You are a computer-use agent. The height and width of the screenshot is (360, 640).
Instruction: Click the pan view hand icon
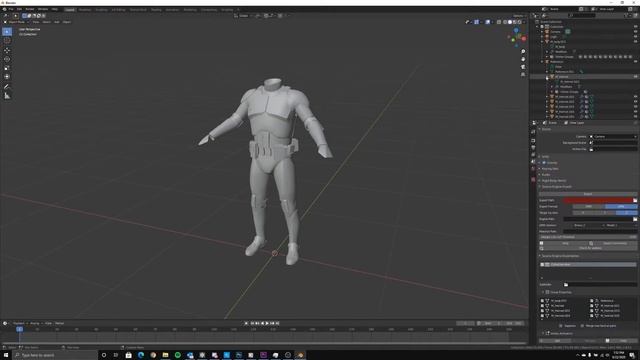pyautogui.click(x=523, y=59)
